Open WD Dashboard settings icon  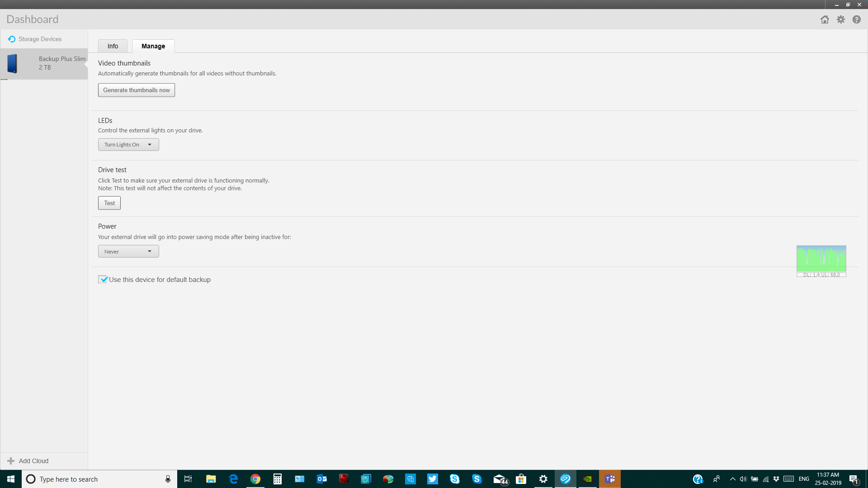click(840, 19)
